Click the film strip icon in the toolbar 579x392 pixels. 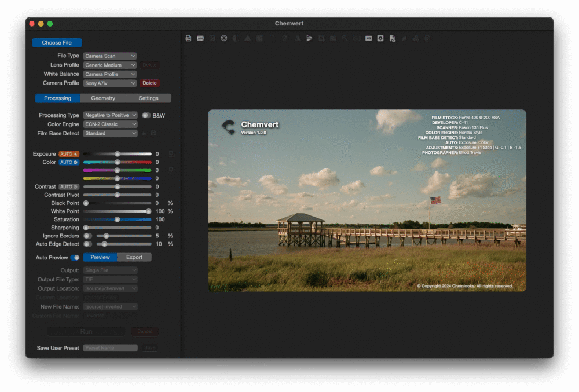[200, 38]
